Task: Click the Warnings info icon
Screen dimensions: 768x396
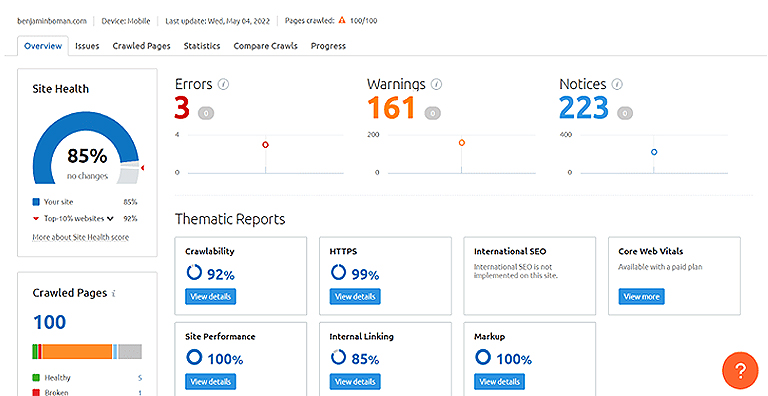Action: (x=436, y=85)
